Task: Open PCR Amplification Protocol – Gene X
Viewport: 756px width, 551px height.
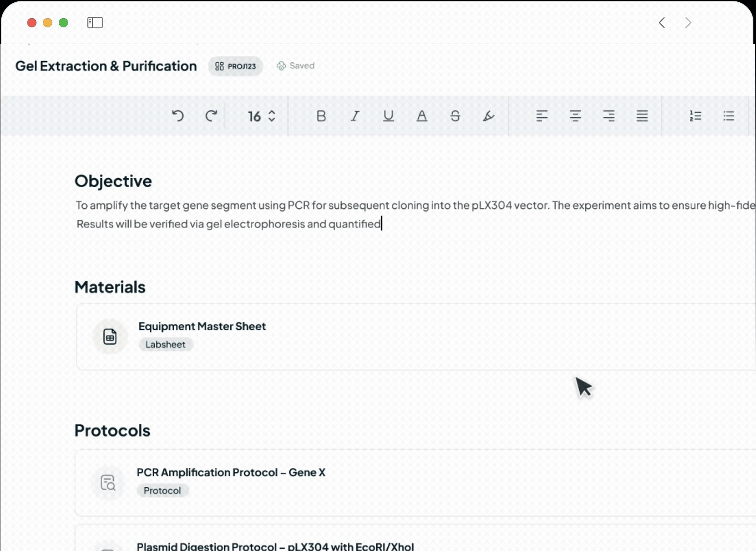Action: (x=231, y=472)
